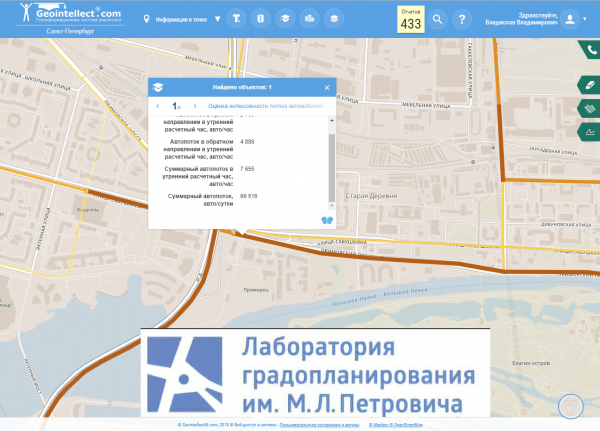Click 'Суммарный автопоток, авто/сутки' label
Image resolution: width=600 pixels, height=431 pixels.
200,200
